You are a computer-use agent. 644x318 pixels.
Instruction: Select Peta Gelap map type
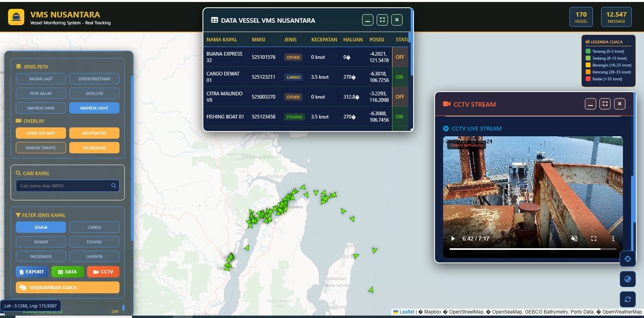pyautogui.click(x=41, y=93)
